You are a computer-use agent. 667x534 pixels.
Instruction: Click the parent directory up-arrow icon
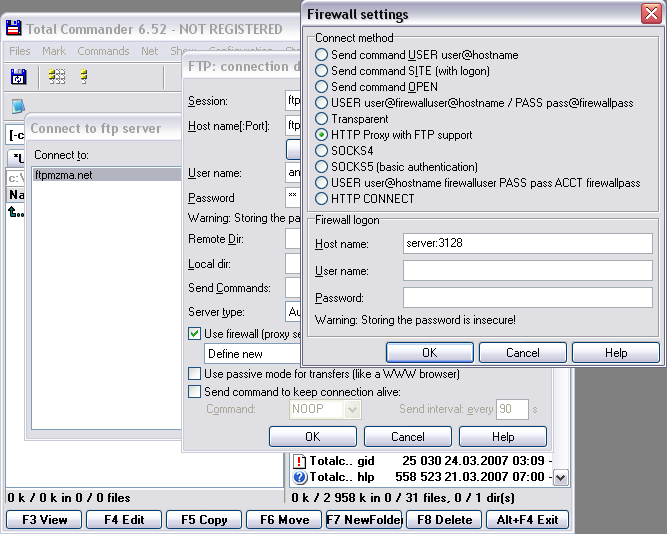pos(15,211)
